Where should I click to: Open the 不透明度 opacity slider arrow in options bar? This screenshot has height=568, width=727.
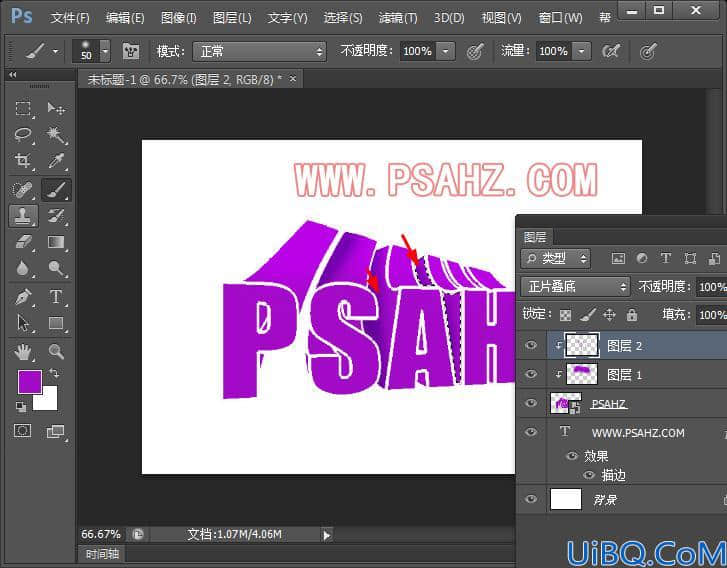(x=446, y=51)
